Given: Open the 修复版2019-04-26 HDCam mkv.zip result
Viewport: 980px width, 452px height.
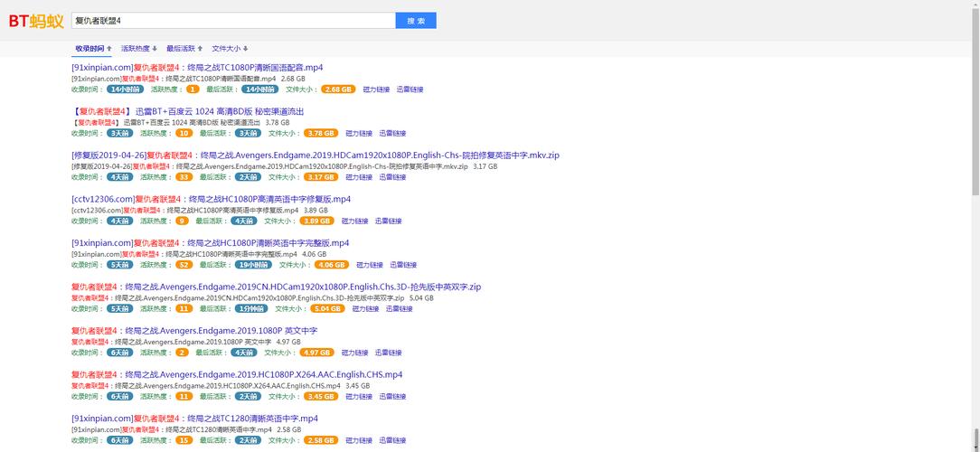Looking at the screenshot, I should [x=316, y=155].
